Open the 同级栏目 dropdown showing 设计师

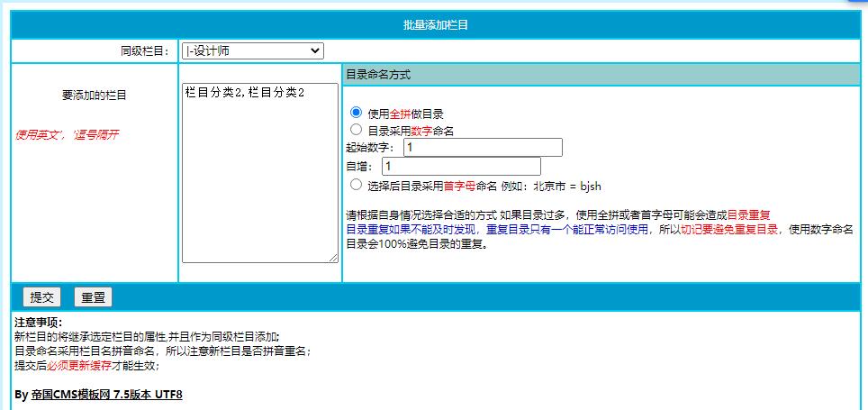[x=252, y=51]
